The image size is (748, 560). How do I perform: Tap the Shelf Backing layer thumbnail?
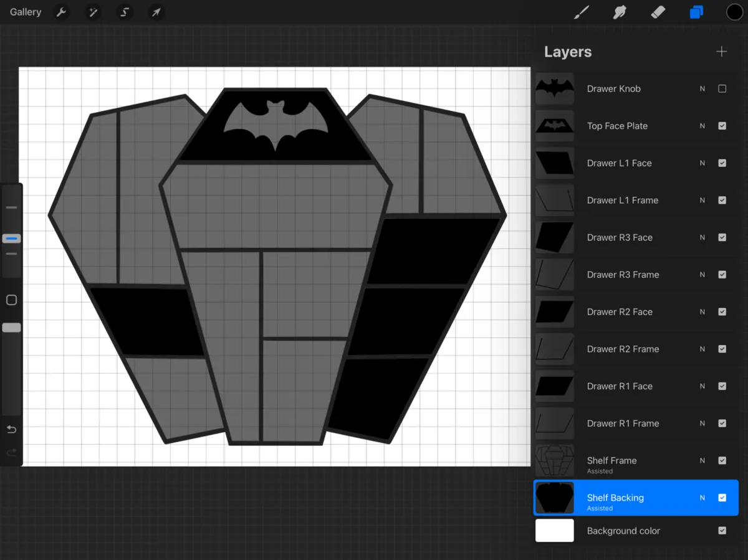coord(555,498)
